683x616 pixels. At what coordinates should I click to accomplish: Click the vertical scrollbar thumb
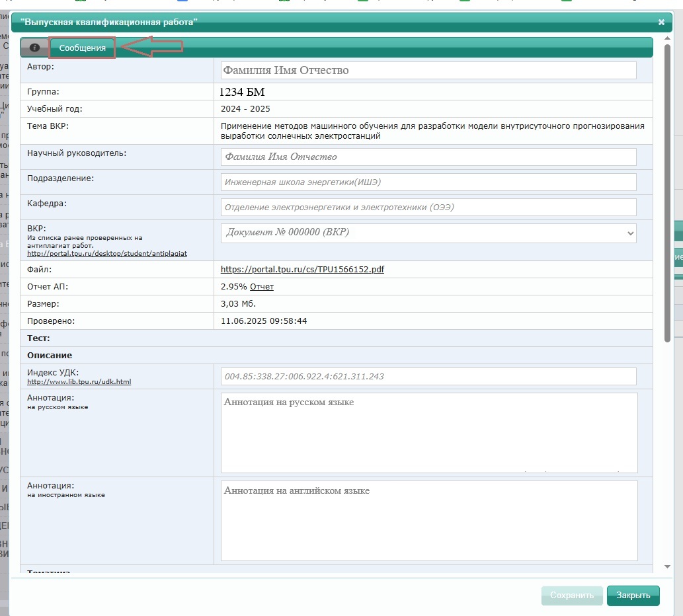(x=667, y=193)
